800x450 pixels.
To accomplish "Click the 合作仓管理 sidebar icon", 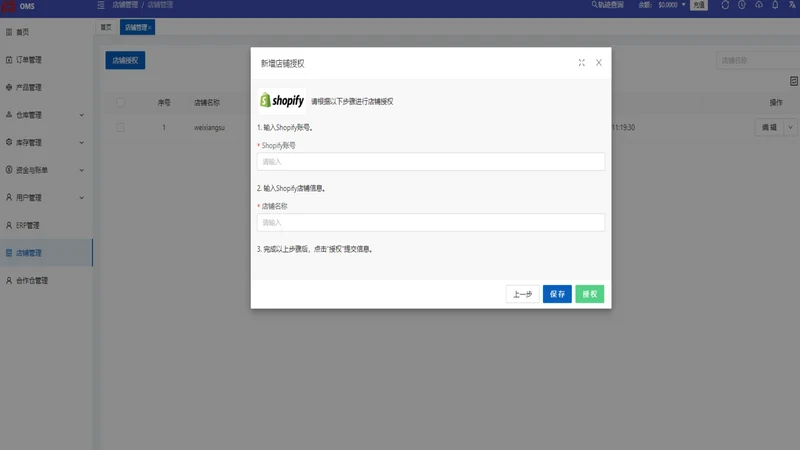I will [x=9, y=280].
